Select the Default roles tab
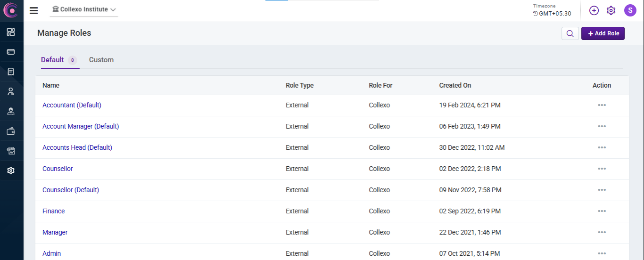 tap(52, 60)
